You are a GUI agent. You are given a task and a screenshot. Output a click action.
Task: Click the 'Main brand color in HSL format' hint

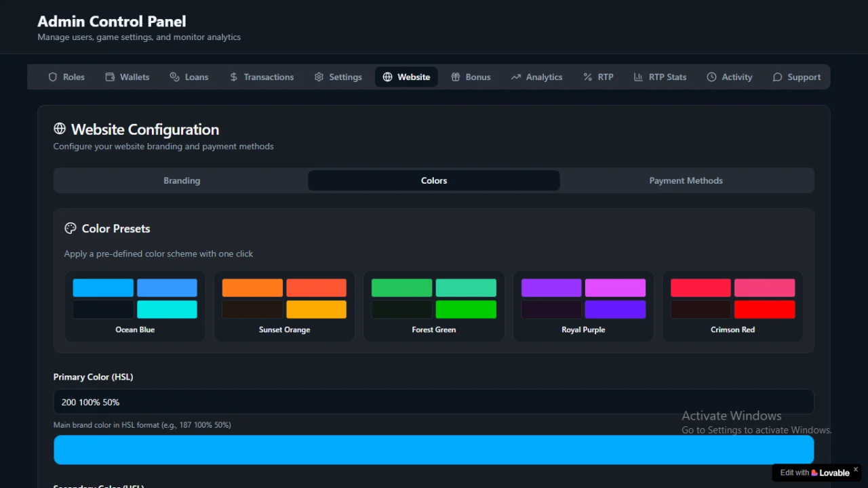(142, 425)
